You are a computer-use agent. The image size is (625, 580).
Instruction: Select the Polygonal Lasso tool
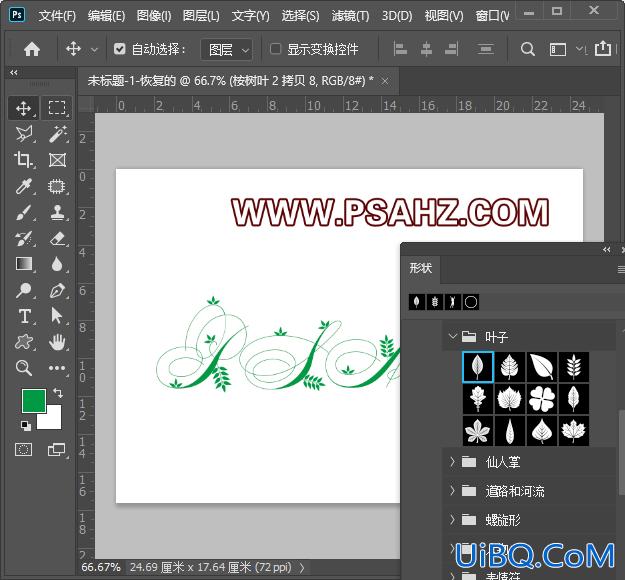[x=24, y=134]
